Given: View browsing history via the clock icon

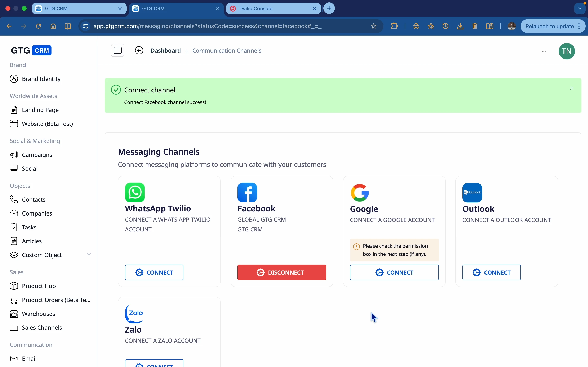Looking at the screenshot, I should pyautogui.click(x=445, y=26).
